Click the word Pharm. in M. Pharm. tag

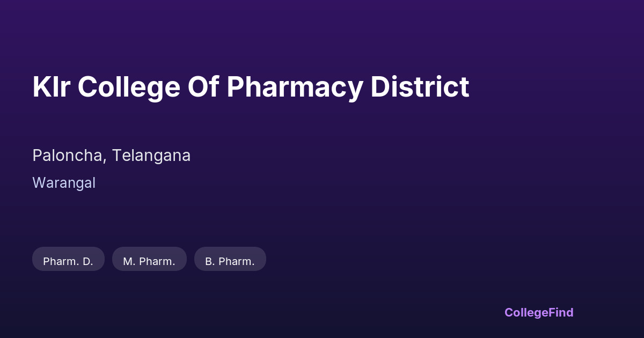pyautogui.click(x=157, y=261)
